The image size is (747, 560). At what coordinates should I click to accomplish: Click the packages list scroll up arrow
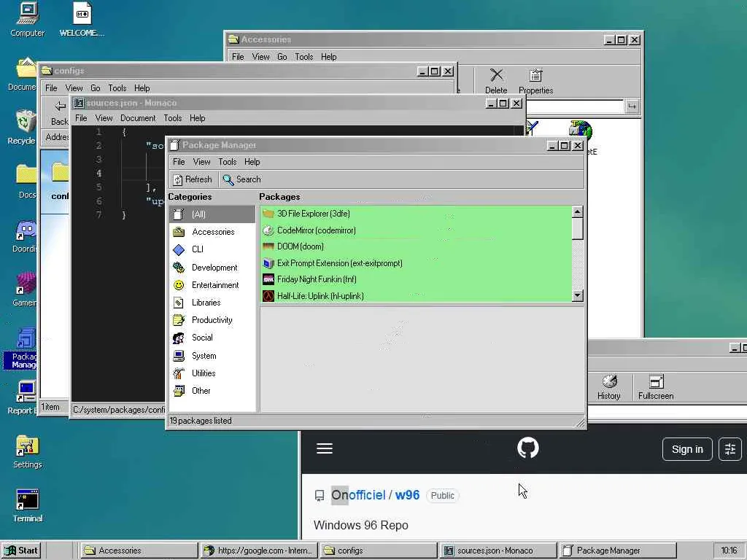tap(577, 212)
